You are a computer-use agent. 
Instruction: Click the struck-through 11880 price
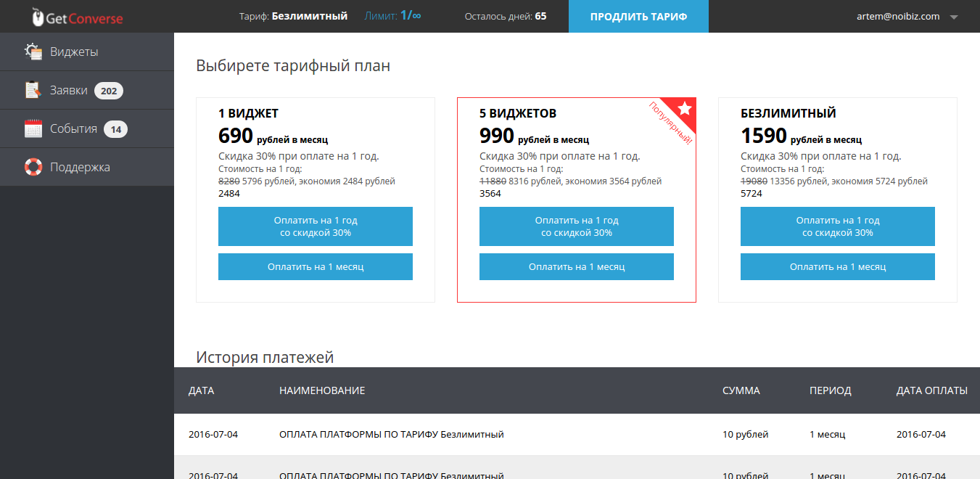point(493,181)
